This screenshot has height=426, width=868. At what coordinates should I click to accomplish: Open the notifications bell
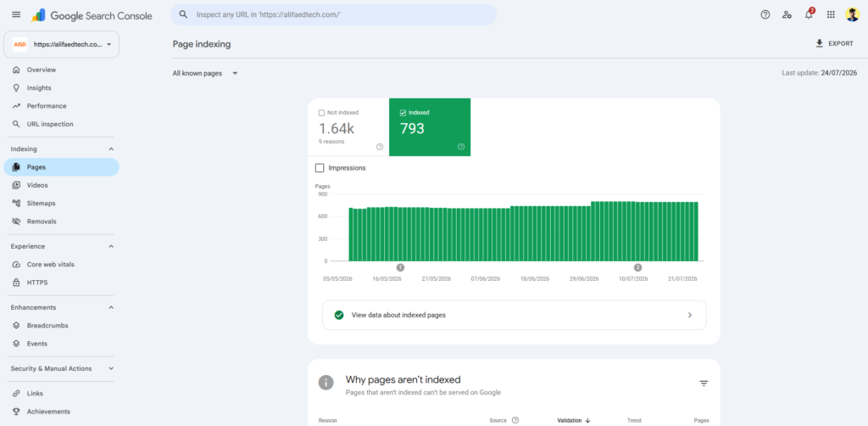coord(809,14)
